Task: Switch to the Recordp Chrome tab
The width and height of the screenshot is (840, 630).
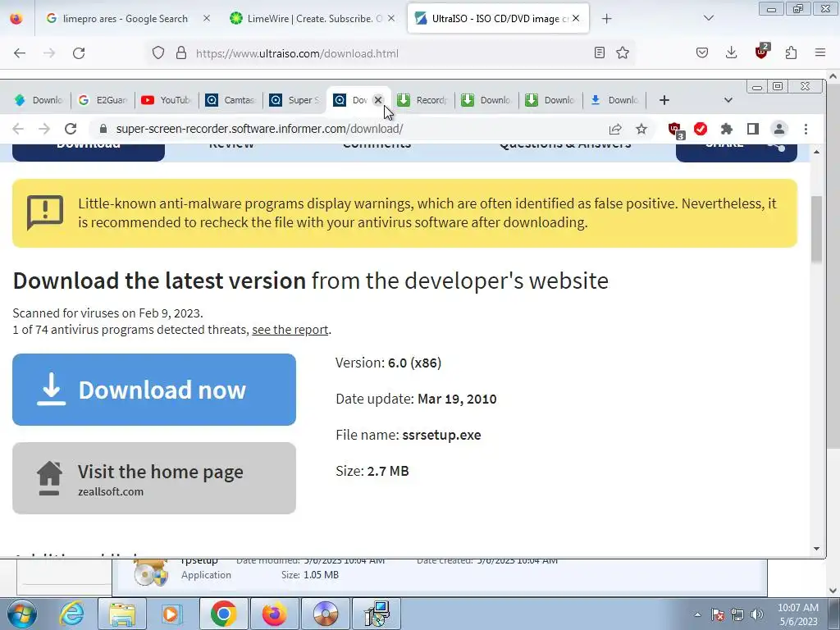Action: (422, 100)
